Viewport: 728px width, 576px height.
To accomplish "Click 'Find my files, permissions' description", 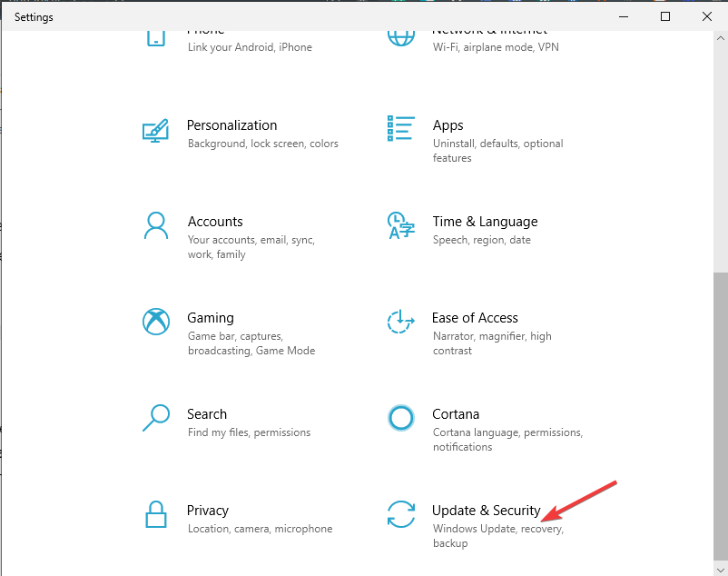I will click(x=249, y=432).
